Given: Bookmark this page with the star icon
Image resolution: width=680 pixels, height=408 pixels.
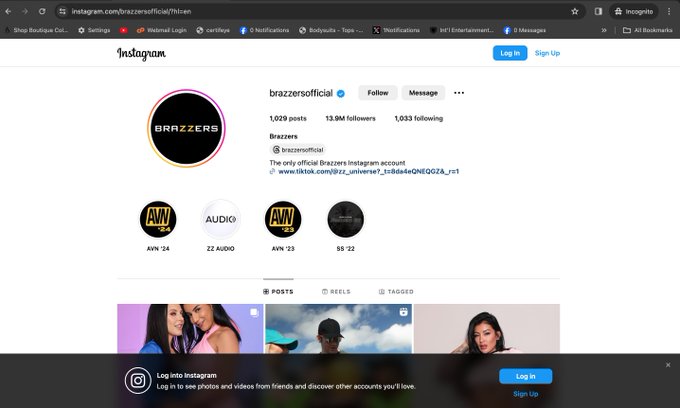Looking at the screenshot, I should coord(575,11).
